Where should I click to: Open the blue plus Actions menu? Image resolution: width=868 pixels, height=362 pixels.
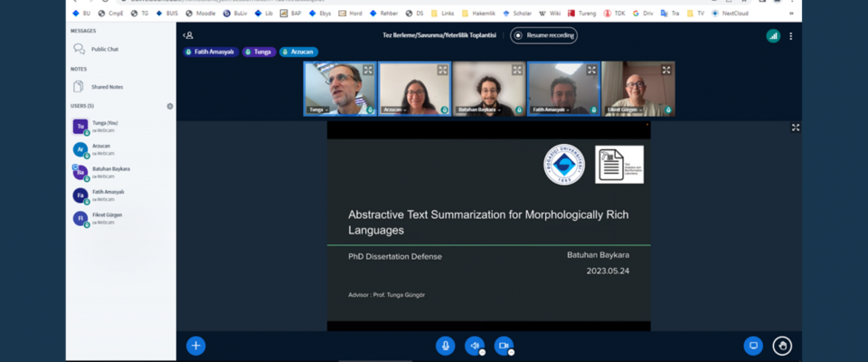195,346
